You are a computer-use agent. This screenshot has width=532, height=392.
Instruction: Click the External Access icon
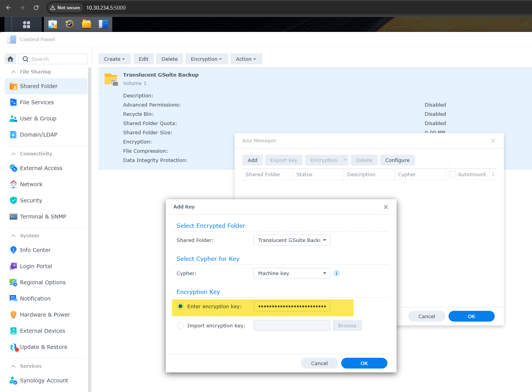click(13, 168)
